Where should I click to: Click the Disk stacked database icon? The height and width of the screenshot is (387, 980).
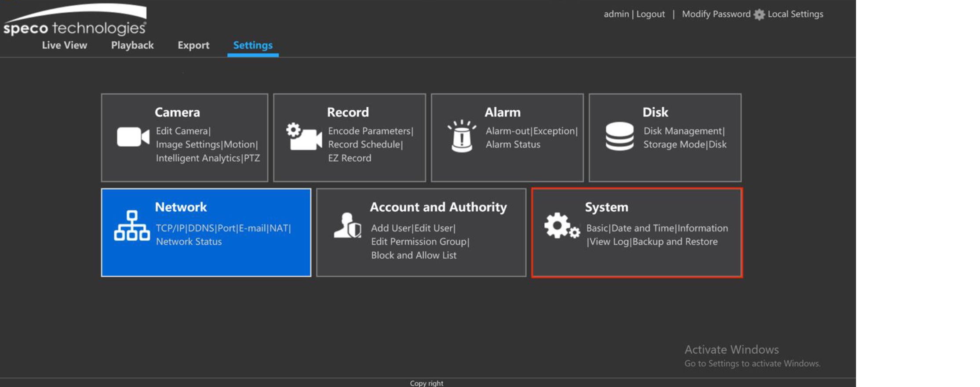(x=619, y=137)
